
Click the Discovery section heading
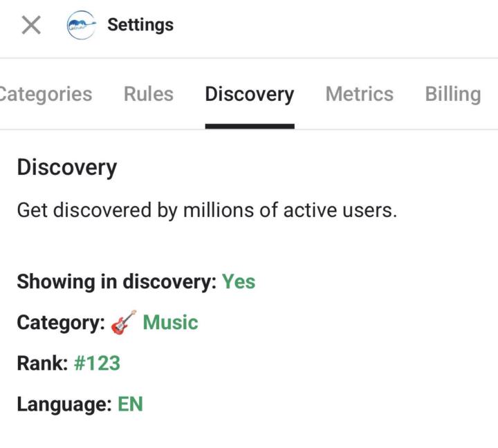pos(67,167)
